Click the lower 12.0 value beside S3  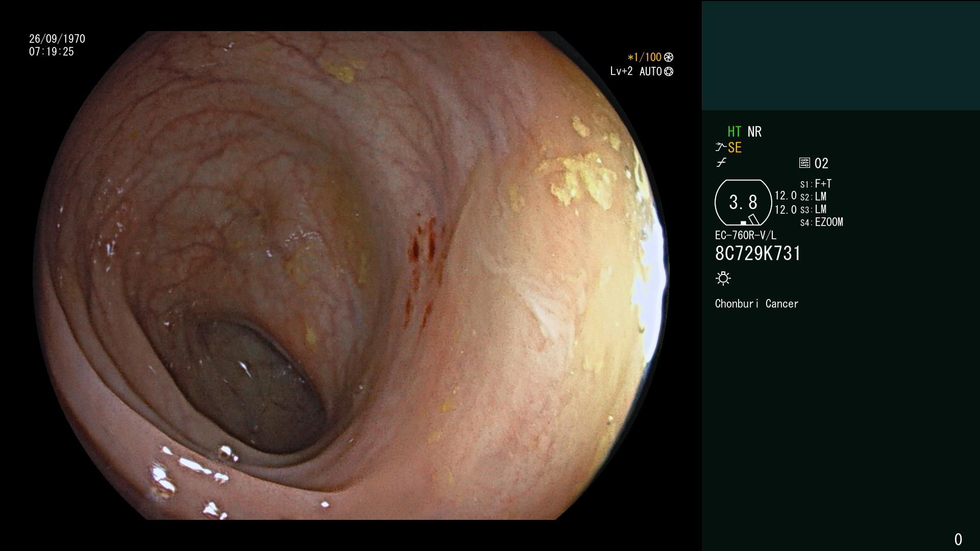coord(786,210)
